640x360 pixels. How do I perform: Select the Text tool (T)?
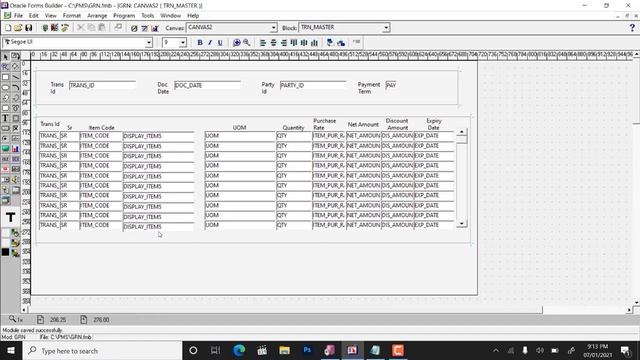tap(5, 118)
